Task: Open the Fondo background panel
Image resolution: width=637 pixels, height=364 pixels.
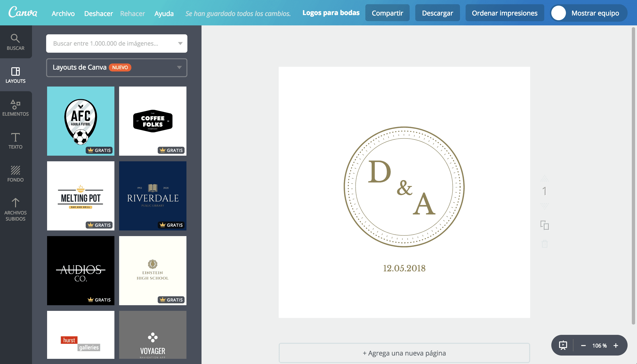Action: tap(16, 174)
